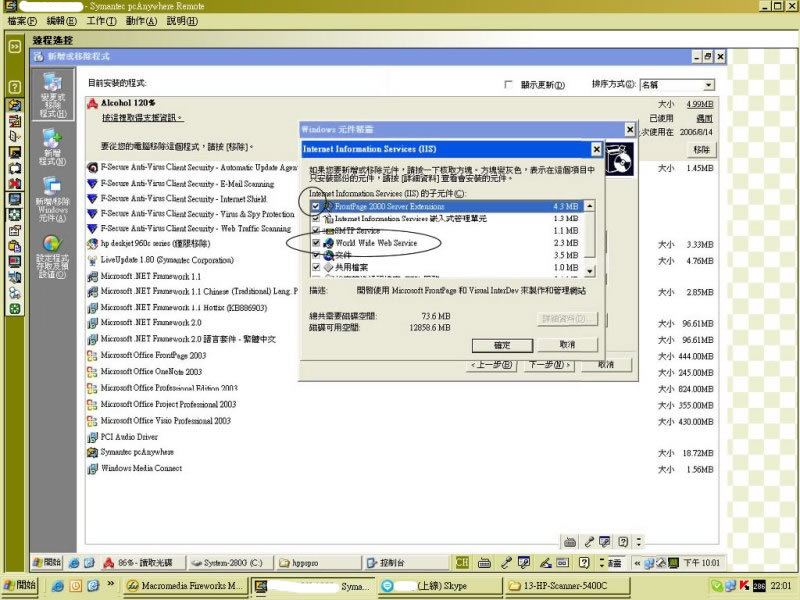
Task: Select PCI Audio Driver row
Action: [x=401, y=437]
